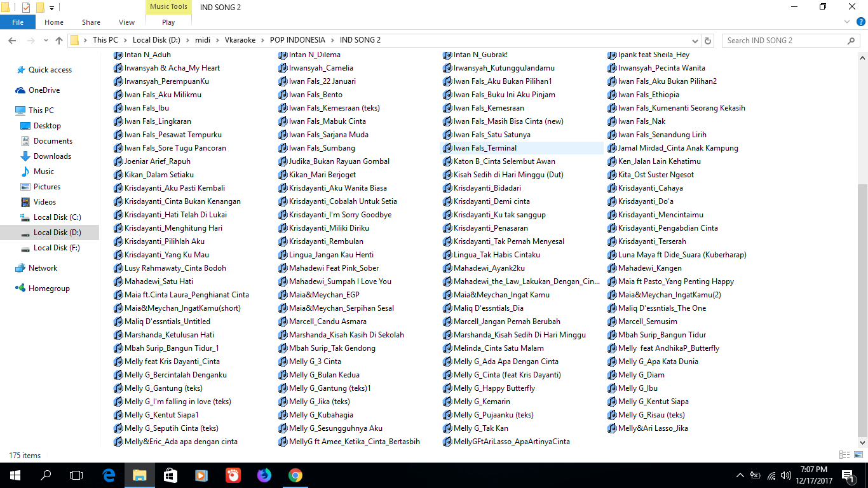Switch to the Home ribbon tab

pos(54,22)
